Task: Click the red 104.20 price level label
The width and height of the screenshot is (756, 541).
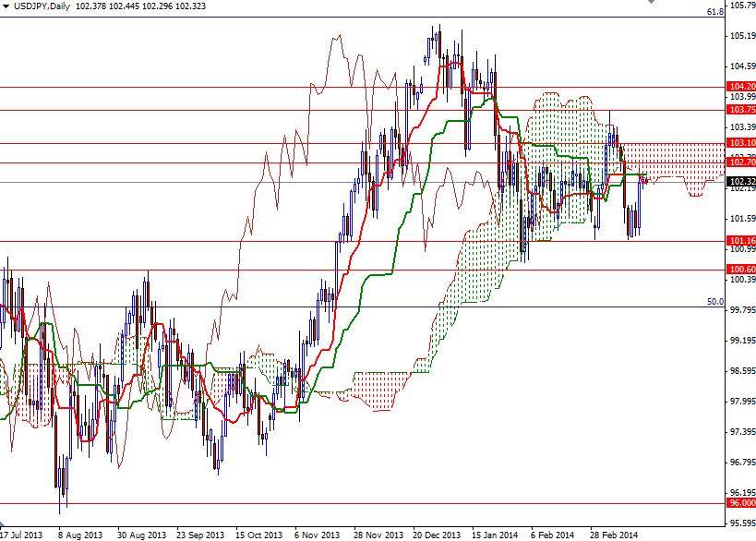Action: [x=739, y=84]
